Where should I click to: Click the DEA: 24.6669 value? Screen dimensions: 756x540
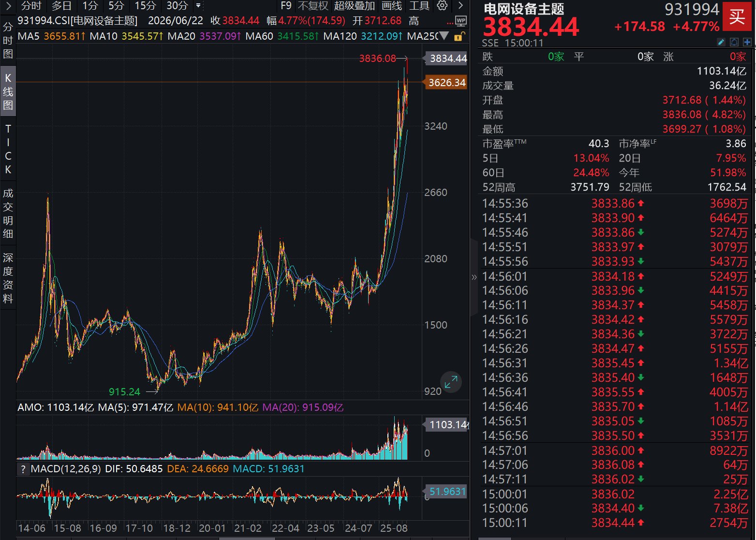198,469
